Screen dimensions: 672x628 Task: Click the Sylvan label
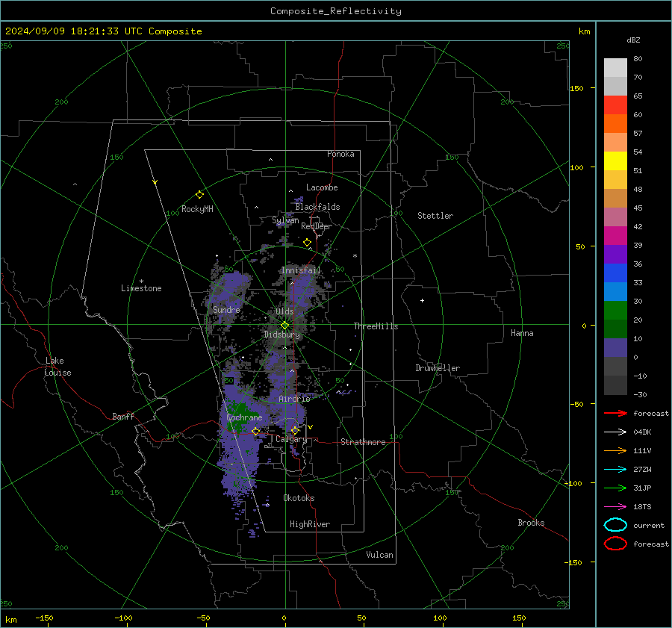[x=285, y=220]
